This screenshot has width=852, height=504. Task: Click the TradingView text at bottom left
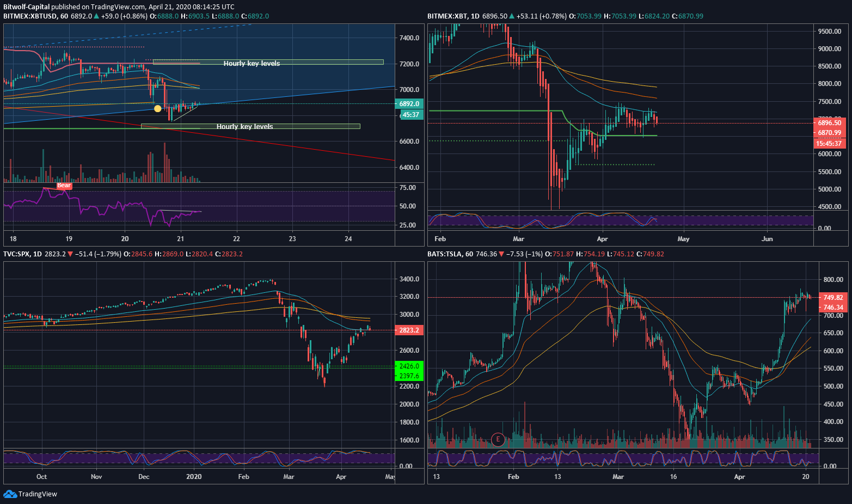38,494
